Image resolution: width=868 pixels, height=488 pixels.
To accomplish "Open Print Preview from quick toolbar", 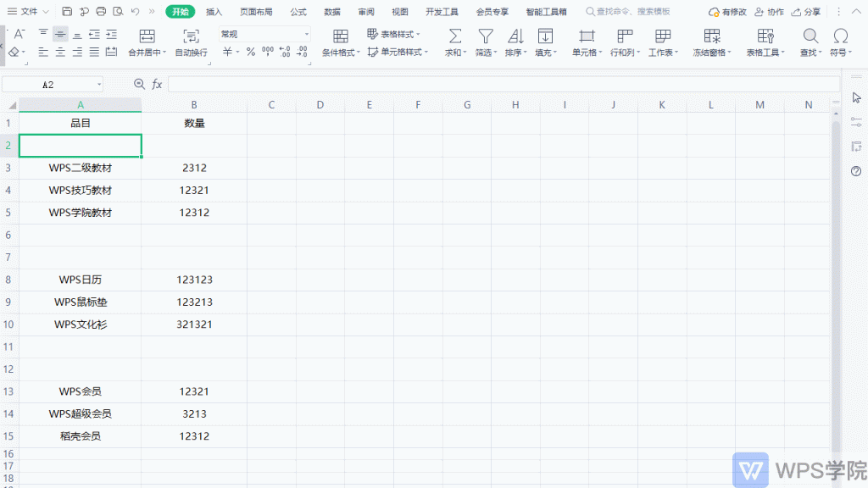I will pyautogui.click(x=118, y=12).
